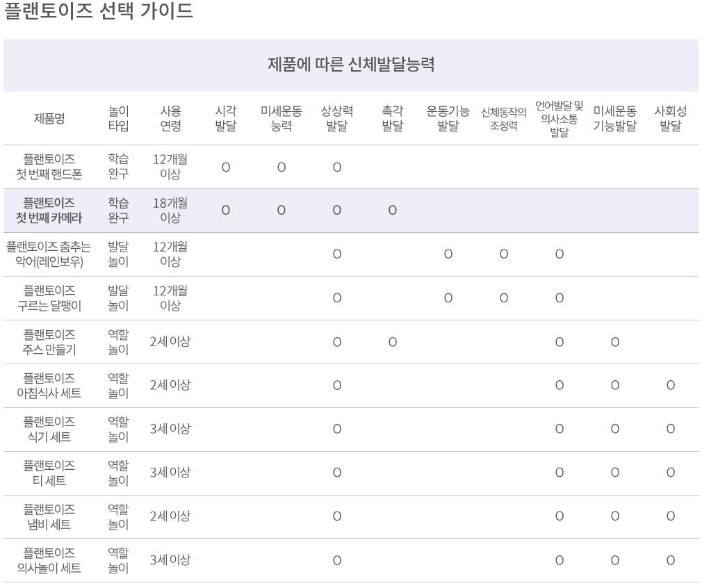Click the '제품명' column header

49,118
